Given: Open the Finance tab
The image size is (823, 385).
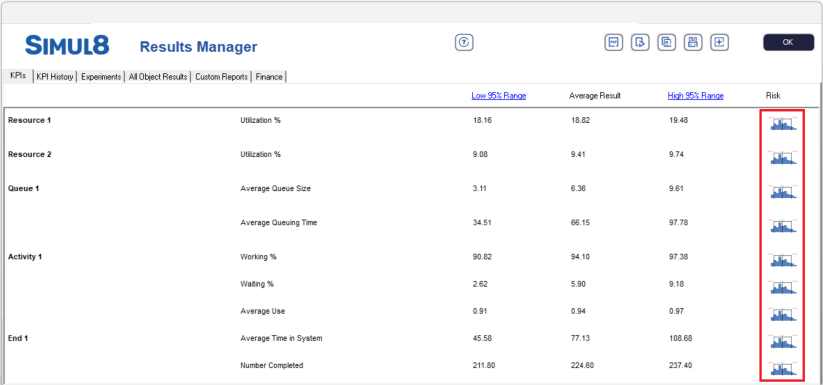Looking at the screenshot, I should click(x=269, y=77).
